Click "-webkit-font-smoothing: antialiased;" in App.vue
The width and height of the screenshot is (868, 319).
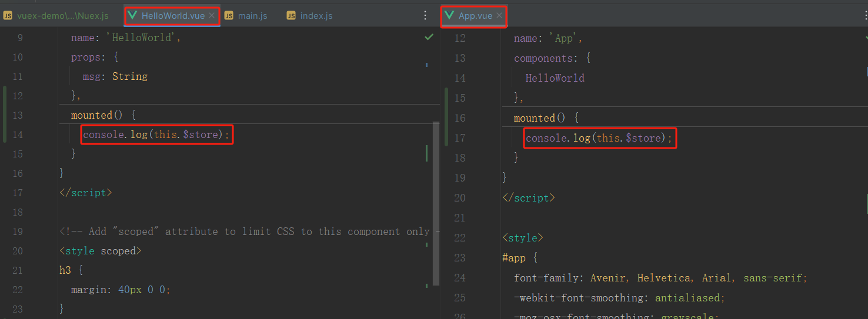click(x=620, y=298)
